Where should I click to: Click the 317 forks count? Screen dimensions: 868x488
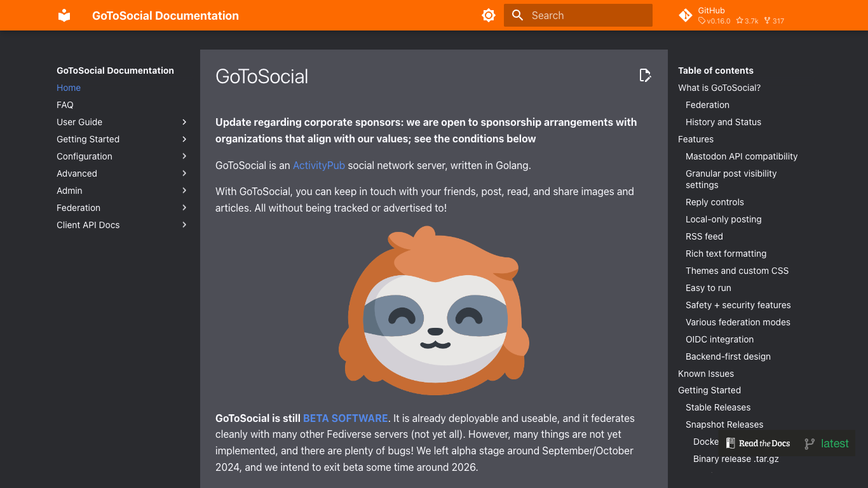pos(774,21)
